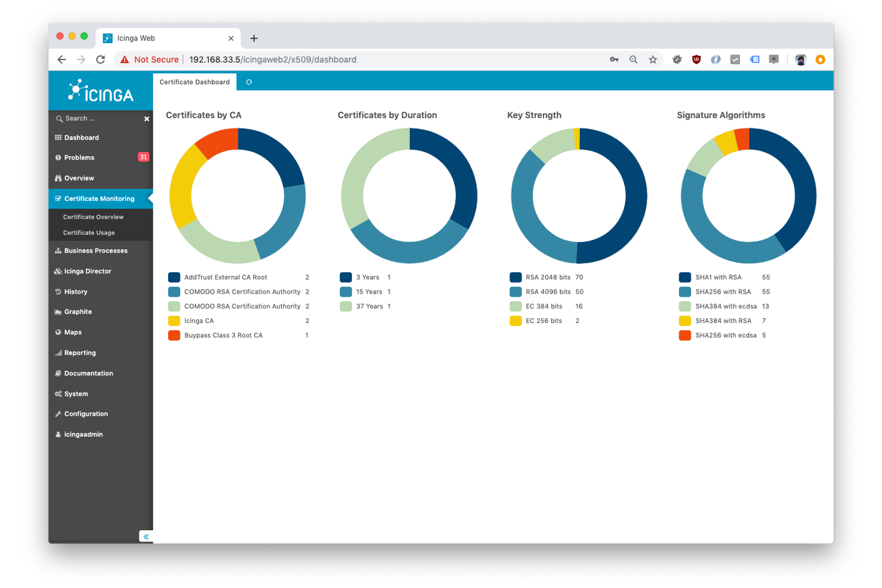Open the Maps module

click(73, 332)
